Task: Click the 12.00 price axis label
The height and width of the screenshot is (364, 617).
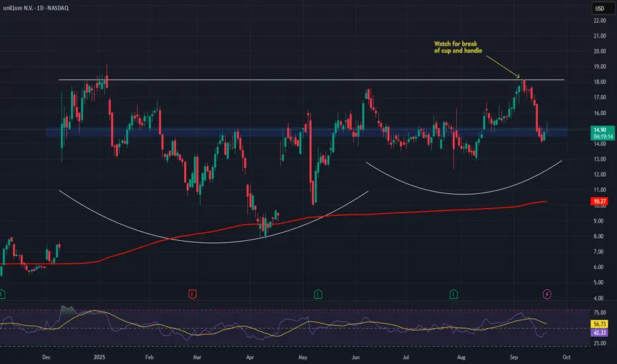Action: [x=600, y=174]
